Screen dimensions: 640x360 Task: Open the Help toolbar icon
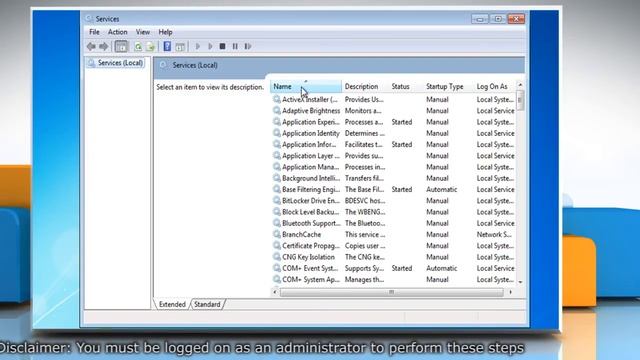(167, 47)
